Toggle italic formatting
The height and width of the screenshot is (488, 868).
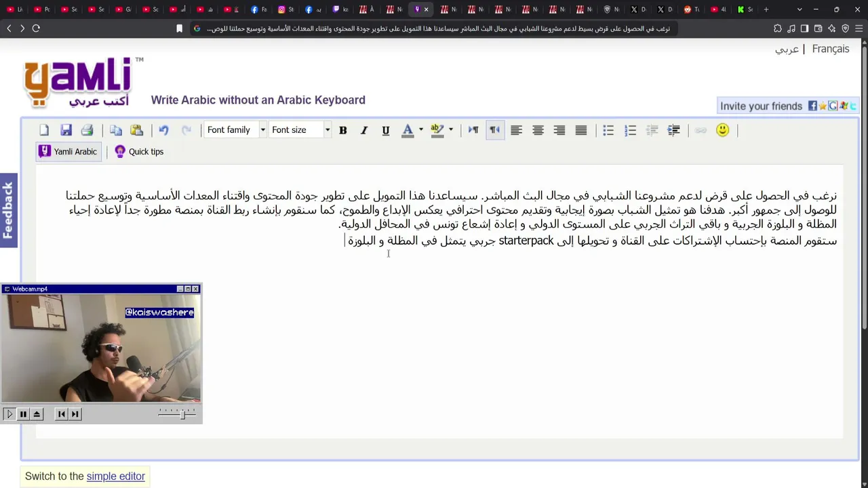pos(364,130)
